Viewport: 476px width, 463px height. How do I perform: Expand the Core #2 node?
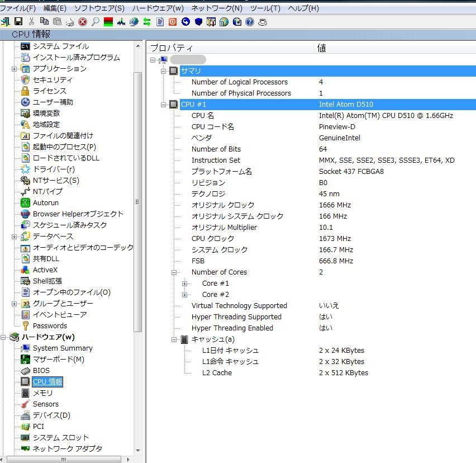(x=185, y=295)
